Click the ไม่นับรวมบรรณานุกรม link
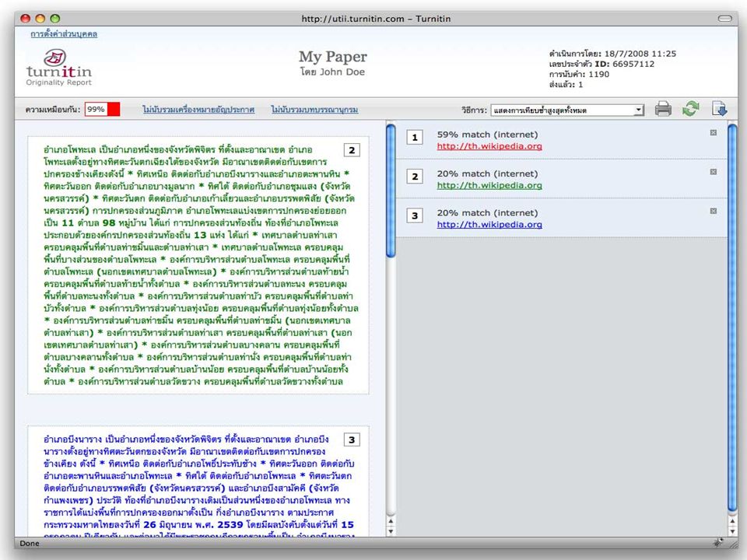The image size is (747, 560). pos(314,110)
